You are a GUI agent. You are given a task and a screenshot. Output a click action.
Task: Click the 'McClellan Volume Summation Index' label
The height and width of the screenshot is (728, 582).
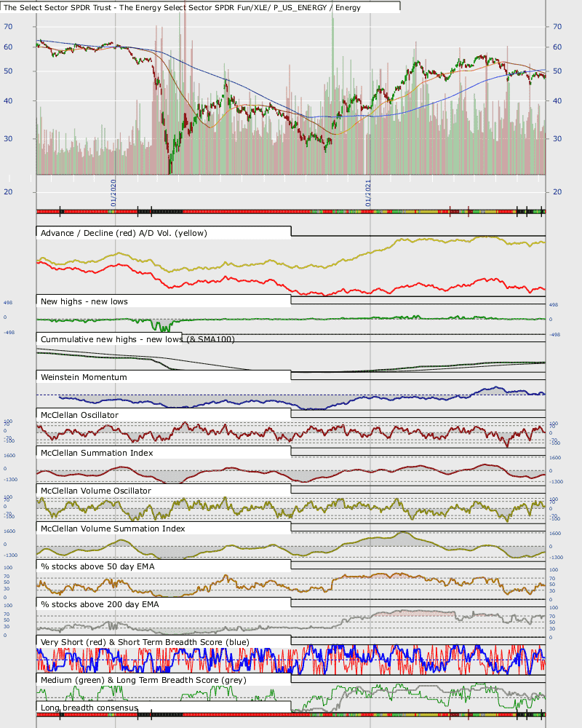113,529
